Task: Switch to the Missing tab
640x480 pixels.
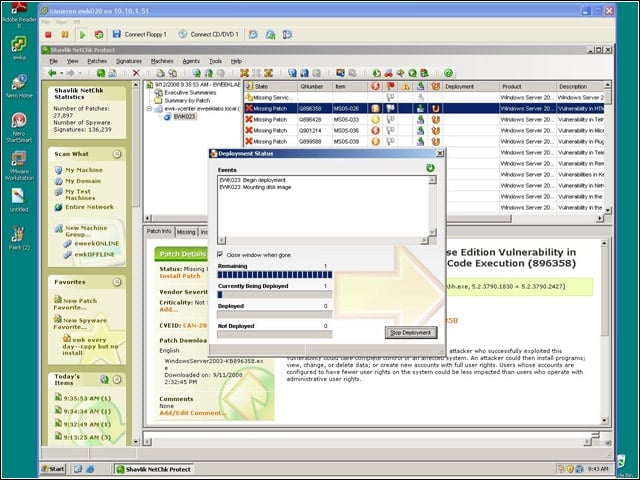Action: click(186, 232)
